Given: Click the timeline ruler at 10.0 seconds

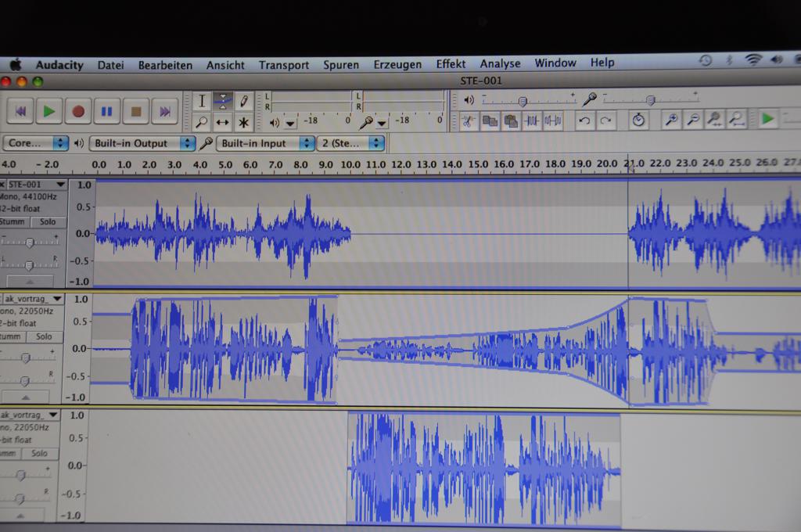Looking at the screenshot, I should [350, 164].
